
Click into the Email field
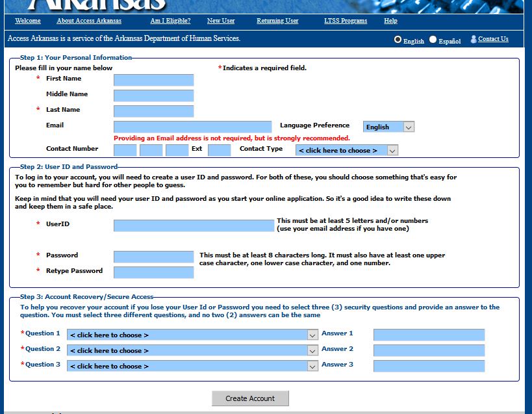pos(193,127)
